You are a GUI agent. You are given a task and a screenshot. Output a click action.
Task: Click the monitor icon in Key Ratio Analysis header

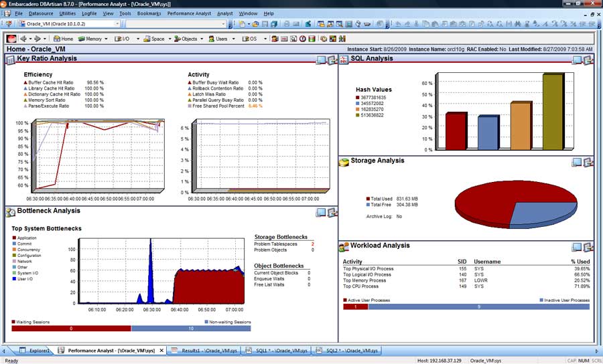(321, 60)
